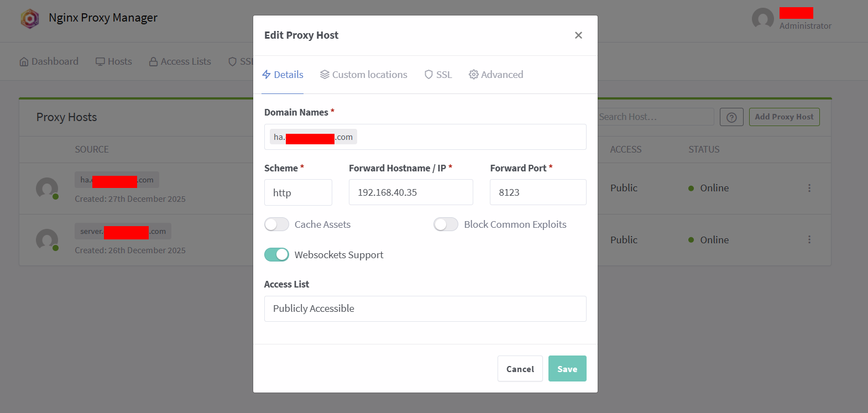Open the Access List dropdown
868x413 pixels.
[x=425, y=309]
